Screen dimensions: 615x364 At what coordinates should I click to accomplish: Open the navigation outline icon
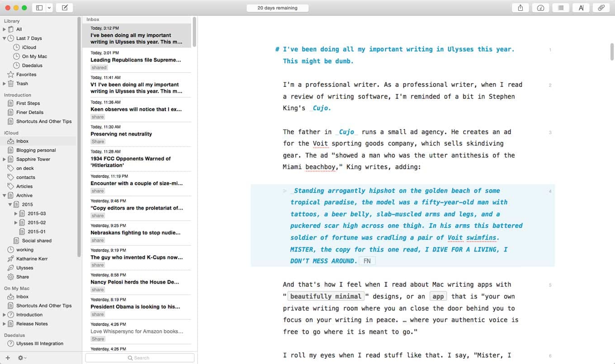pyautogui.click(x=561, y=8)
